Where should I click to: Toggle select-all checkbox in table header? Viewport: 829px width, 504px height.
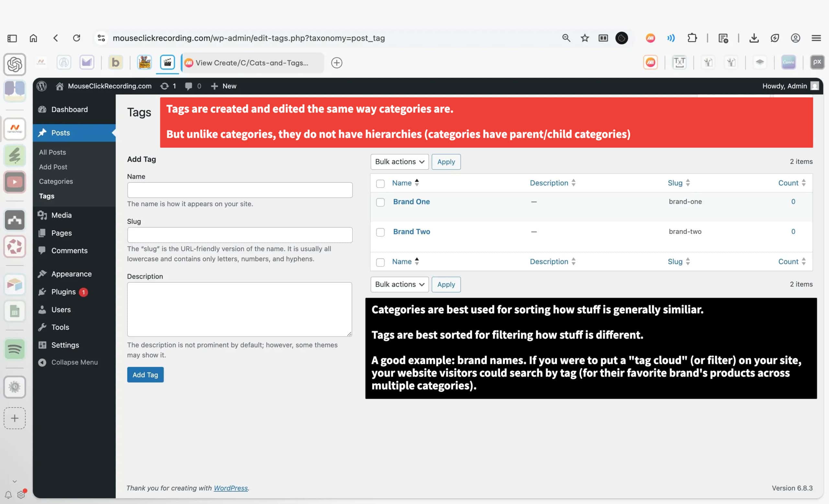point(380,183)
